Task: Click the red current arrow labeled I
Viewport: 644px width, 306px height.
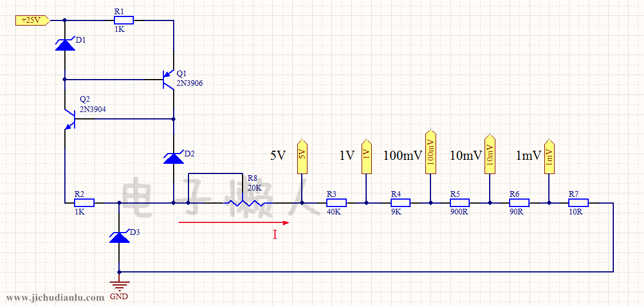Action: (233, 222)
